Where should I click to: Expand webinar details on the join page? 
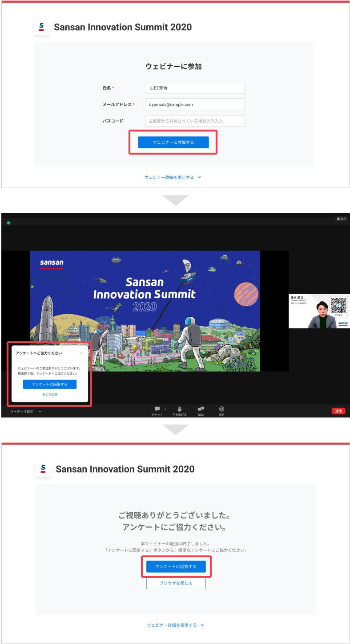173,177
